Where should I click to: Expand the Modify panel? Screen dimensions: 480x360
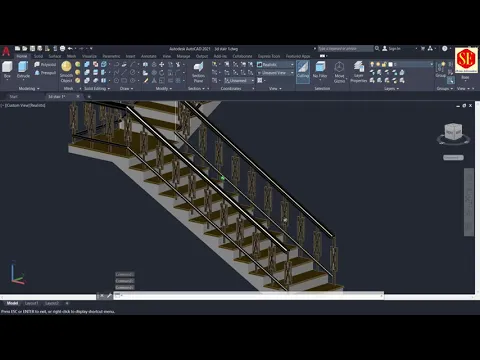pyautogui.click(x=164, y=89)
